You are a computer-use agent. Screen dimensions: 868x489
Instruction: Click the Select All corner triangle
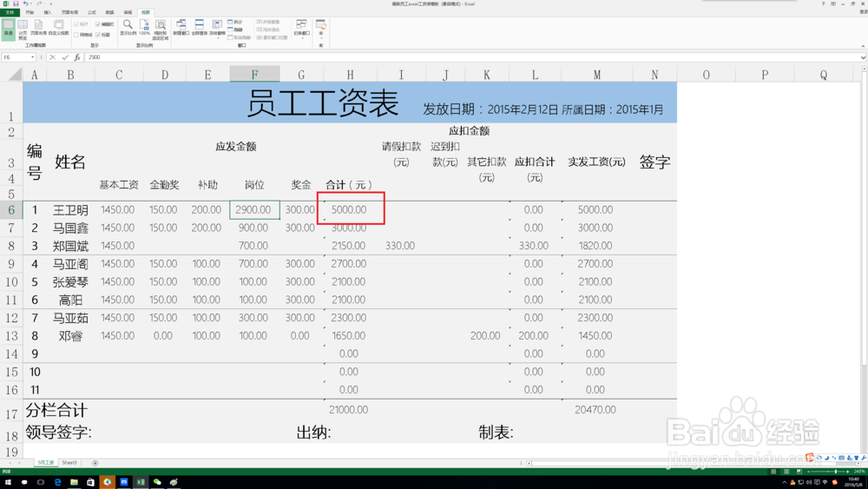[x=11, y=74]
